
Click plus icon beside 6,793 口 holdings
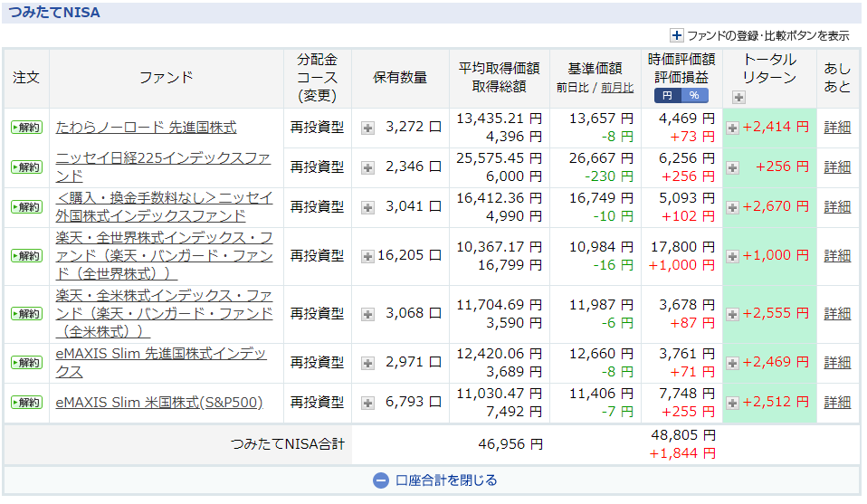[367, 403]
